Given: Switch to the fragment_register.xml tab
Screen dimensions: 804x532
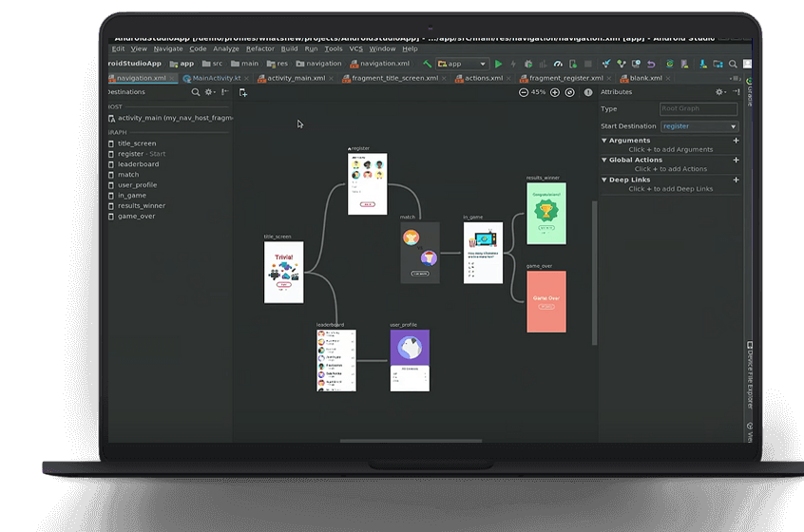Looking at the screenshot, I should click(x=565, y=78).
